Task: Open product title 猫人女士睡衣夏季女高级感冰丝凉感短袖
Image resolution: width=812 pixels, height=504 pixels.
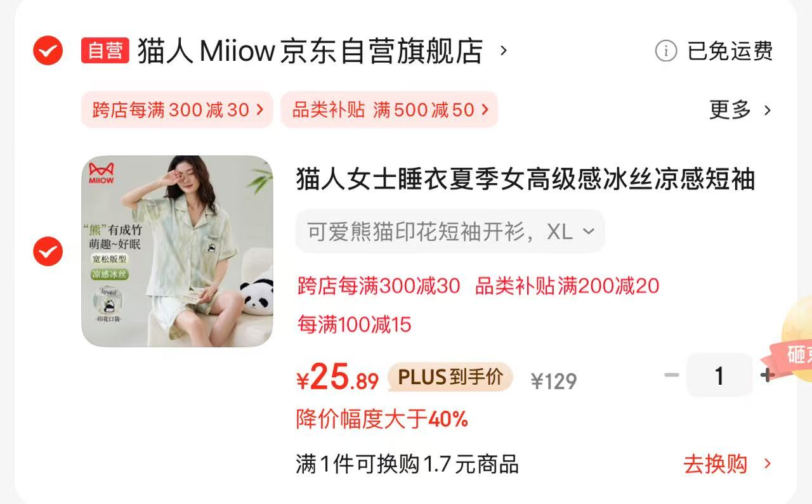Action: [x=525, y=180]
